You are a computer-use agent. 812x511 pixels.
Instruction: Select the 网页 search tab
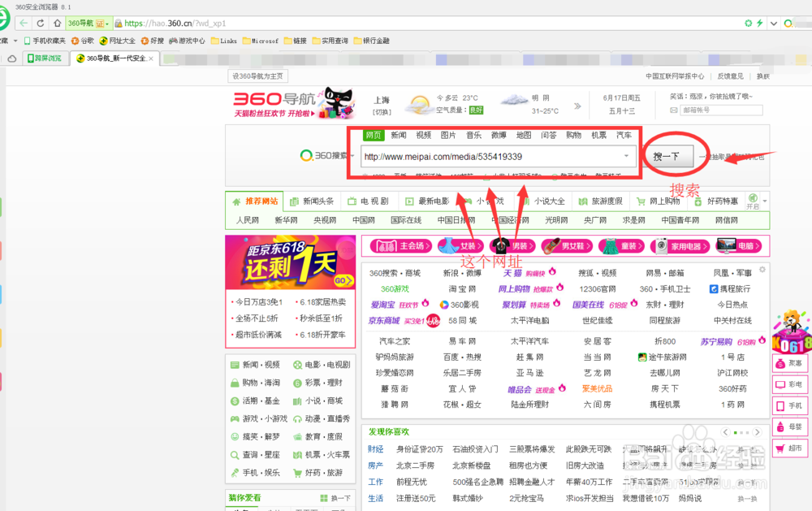click(373, 135)
